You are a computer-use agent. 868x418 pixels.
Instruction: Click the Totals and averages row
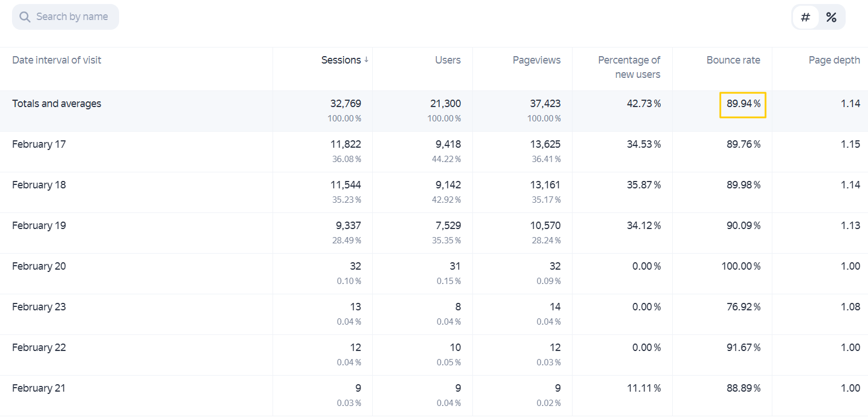tap(434, 111)
